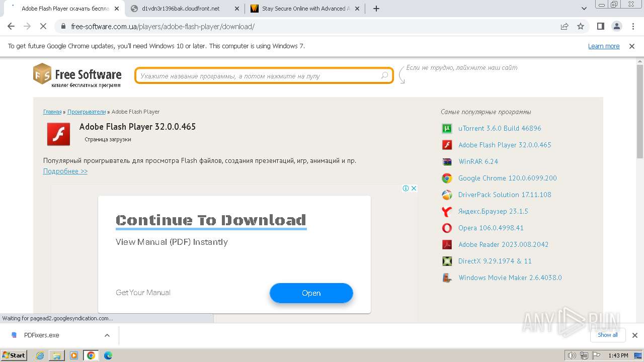Open DirectX 9.29.1974 & 11 link

[495, 261]
